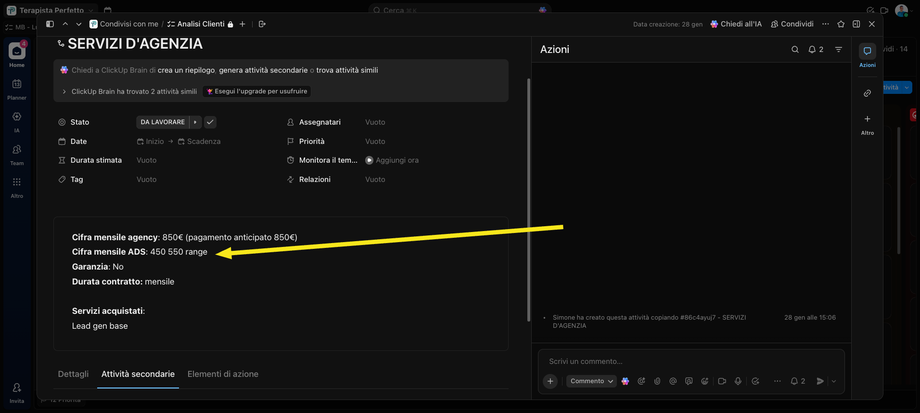Record a voice clip with microphone icon

(x=738, y=381)
